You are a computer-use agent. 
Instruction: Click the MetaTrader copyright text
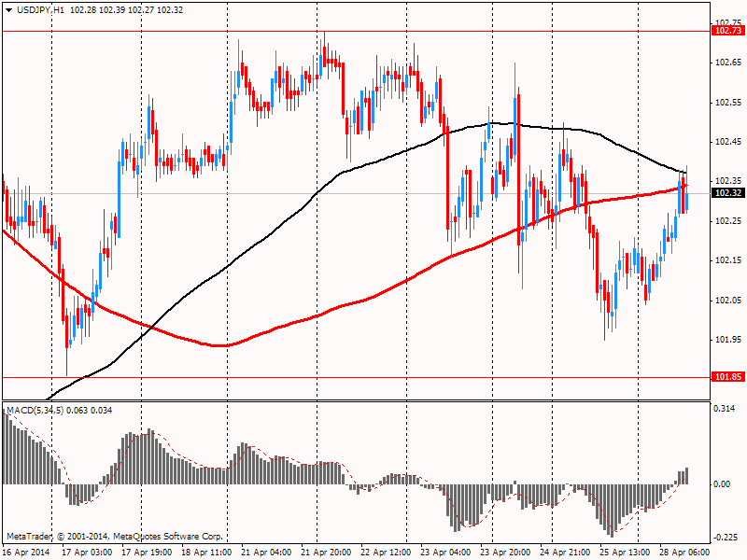tap(114, 537)
